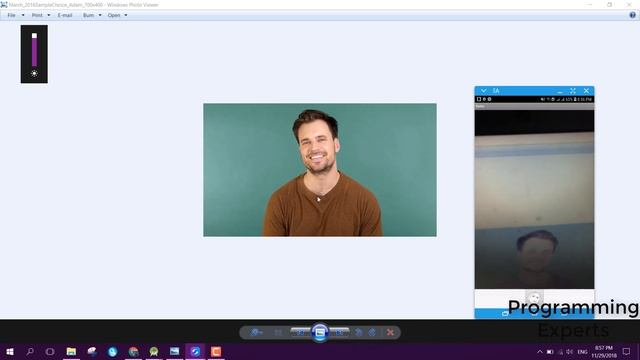640x360 pixels.
Task: Restore the Windows Photo Viewer window
Action: pyautogui.click(x=609, y=4)
